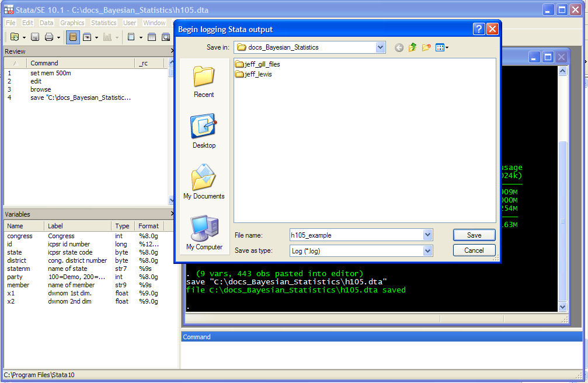
Task: Expand the Save in folder dropdown
Action: click(381, 47)
